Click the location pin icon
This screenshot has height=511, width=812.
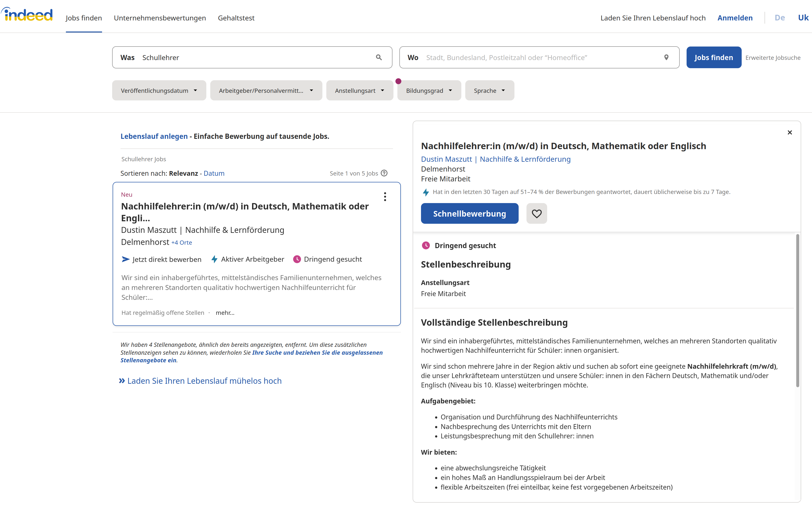(x=666, y=57)
